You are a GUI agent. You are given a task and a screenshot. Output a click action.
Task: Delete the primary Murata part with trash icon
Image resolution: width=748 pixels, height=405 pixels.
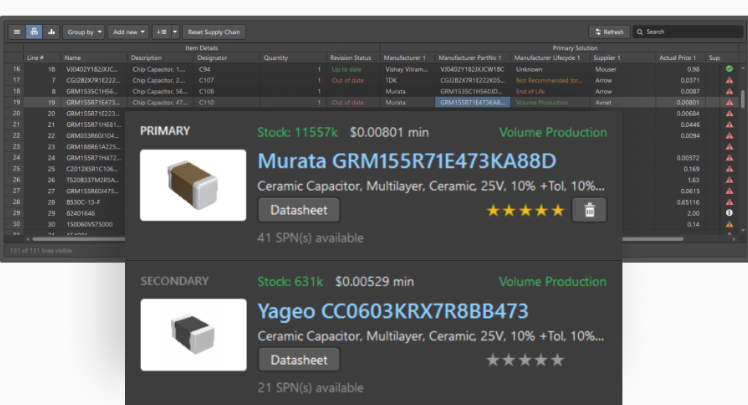[x=590, y=210]
